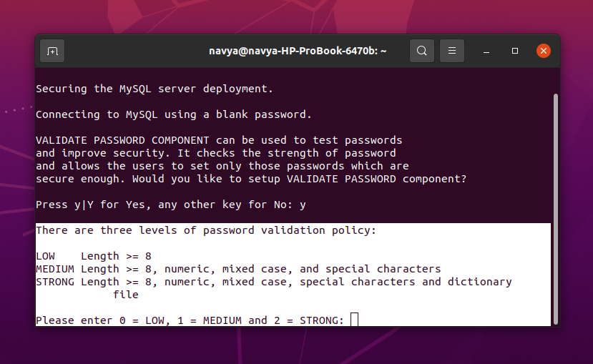The image size is (593, 364).
Task: Click the MEDIUM password policy line
Action: coord(238,269)
